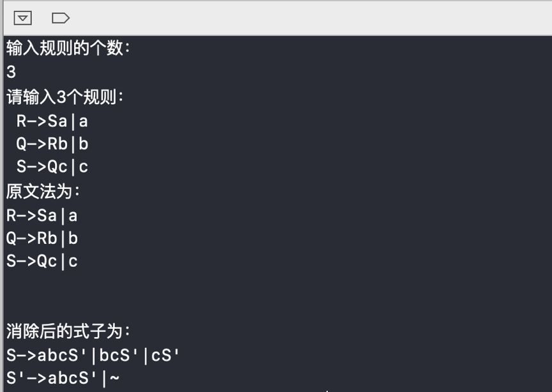Select the prompt 请输入3个规则
This screenshot has height=392, width=552.
pos(65,97)
